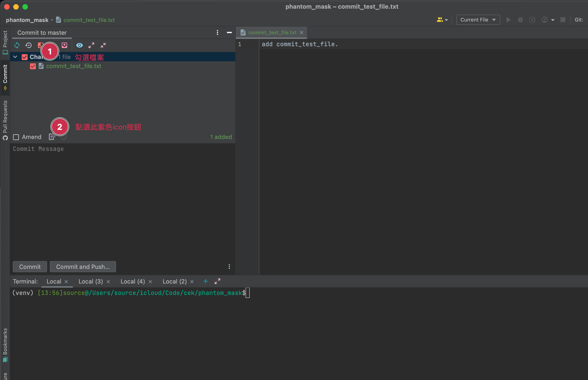Open the Pull Requests side tab
Viewport: 588px width, 380px height.
coord(5,119)
